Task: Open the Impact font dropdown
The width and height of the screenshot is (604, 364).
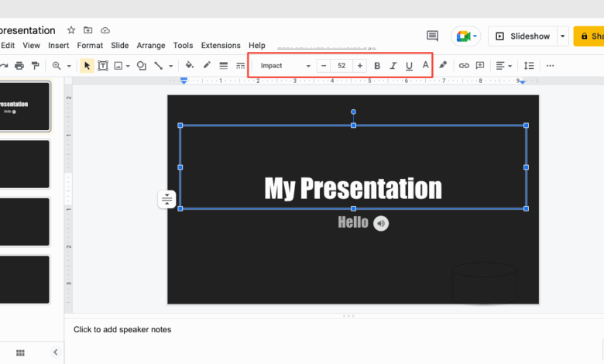Action: point(285,66)
